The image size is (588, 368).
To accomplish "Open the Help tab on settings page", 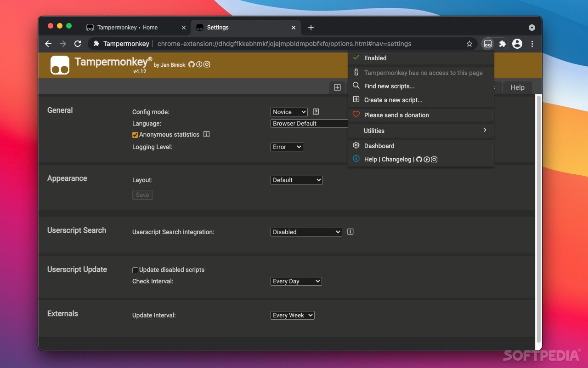I will (517, 87).
